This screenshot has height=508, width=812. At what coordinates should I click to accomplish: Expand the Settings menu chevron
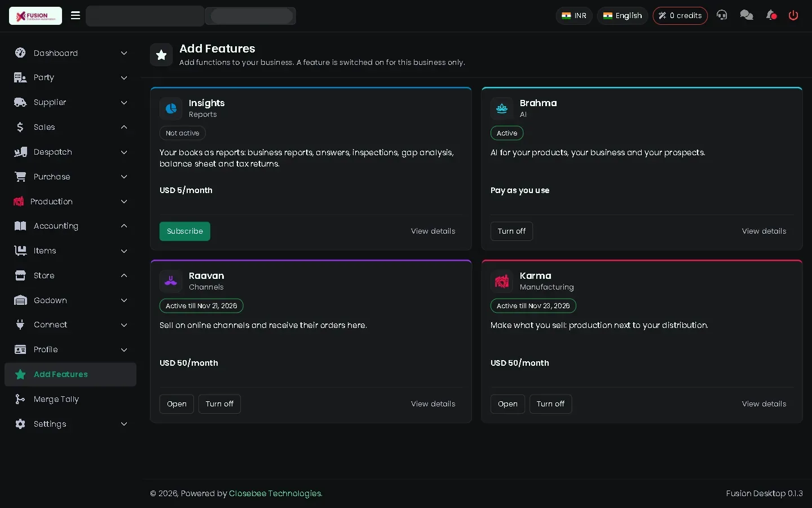coord(124,424)
